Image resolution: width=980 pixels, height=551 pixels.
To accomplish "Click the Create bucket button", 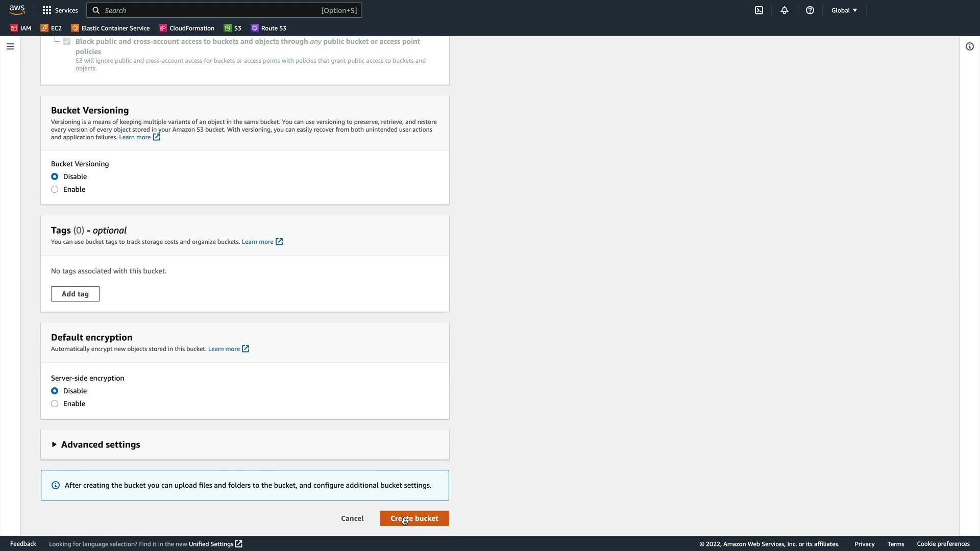I will point(414,518).
